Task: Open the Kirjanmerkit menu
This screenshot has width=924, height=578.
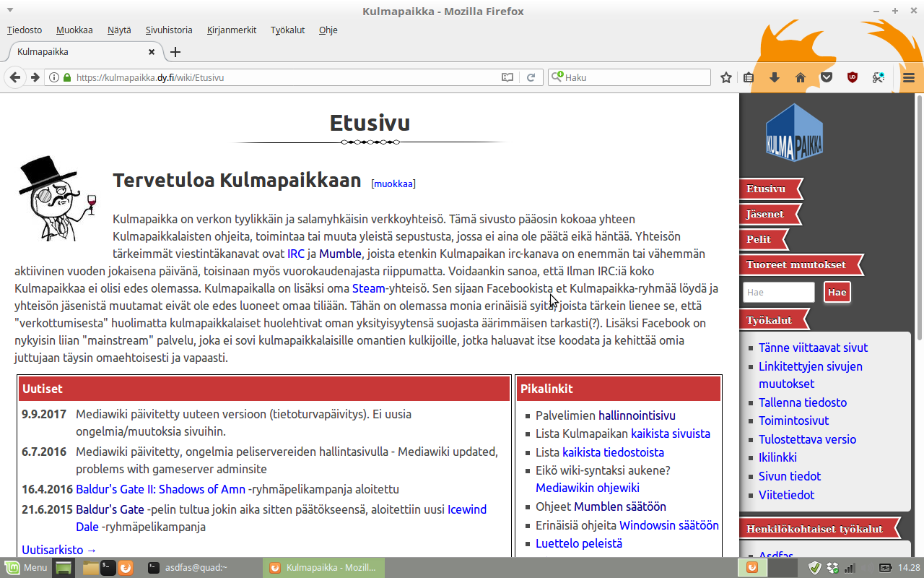Action: [232, 30]
